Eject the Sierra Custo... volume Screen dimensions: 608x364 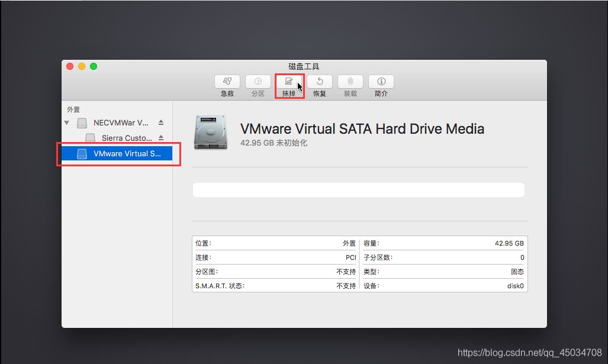161,138
